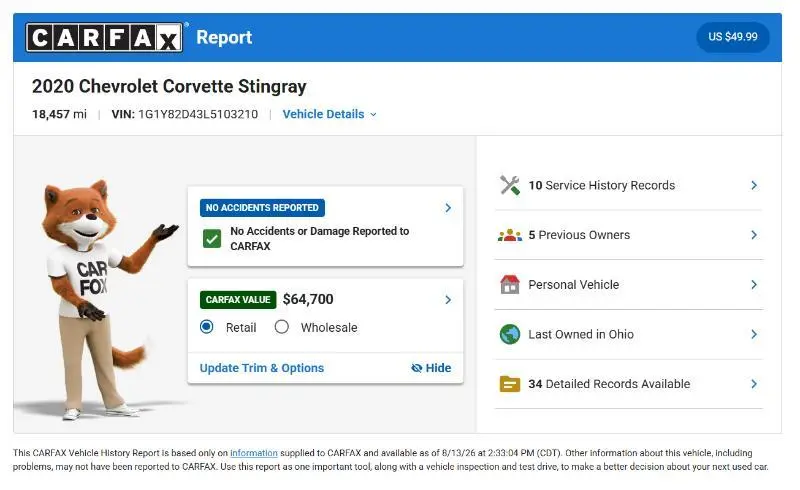Open the No Accidents Reported chevron
Viewport: 800px width, 490px height.
[448, 208]
